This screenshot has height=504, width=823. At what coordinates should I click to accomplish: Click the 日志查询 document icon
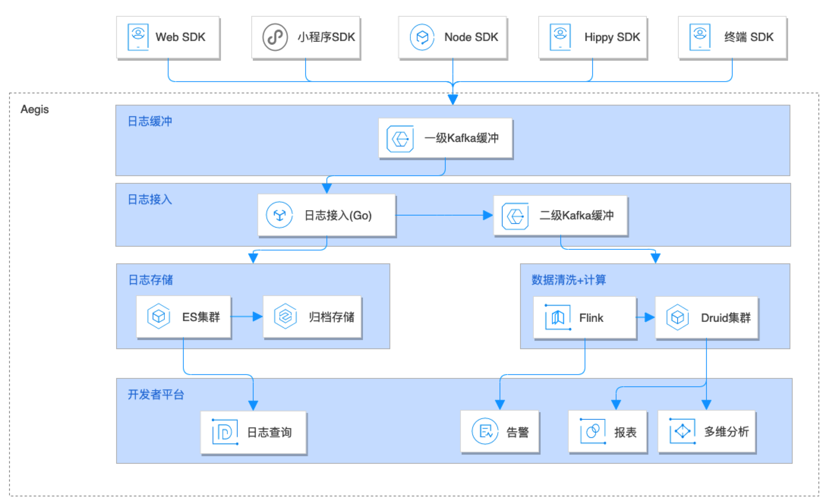tap(225, 432)
